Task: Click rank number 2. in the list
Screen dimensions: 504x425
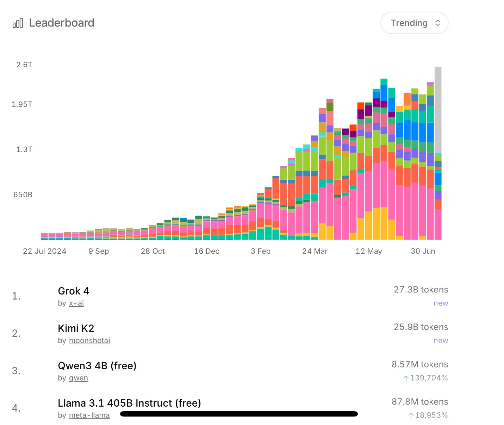Action: click(x=16, y=333)
